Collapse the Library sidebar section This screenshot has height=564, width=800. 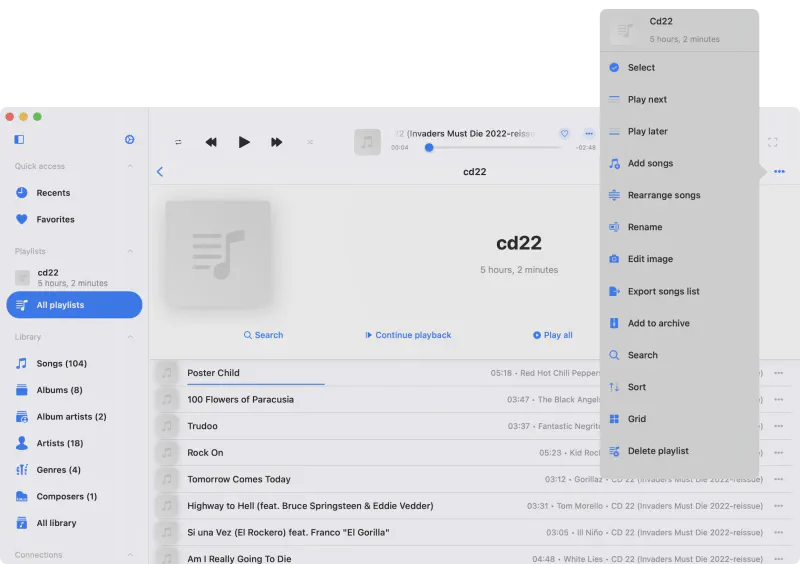pos(130,337)
